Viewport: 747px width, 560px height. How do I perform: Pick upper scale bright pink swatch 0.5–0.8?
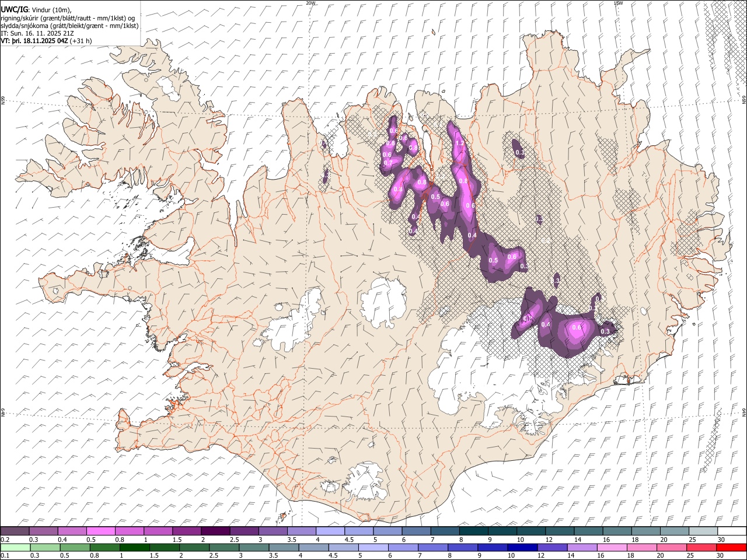pos(101,531)
